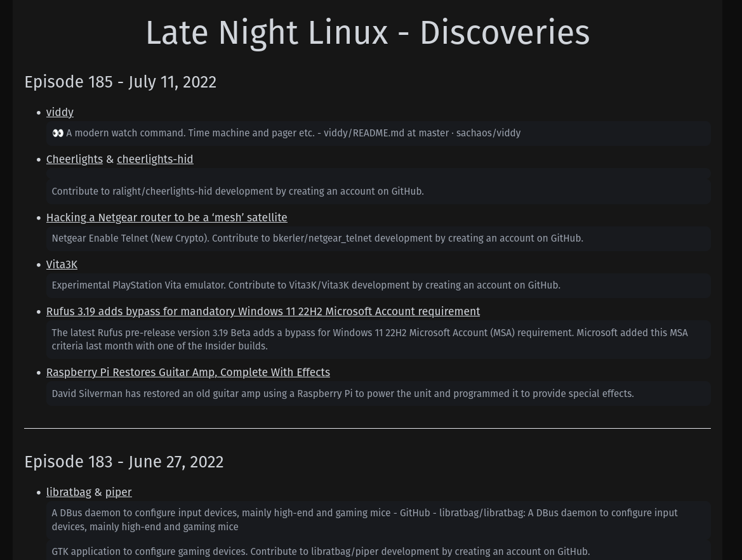Image resolution: width=742 pixels, height=560 pixels.
Task: Click the viddy modern watch command description
Action: coord(293,133)
